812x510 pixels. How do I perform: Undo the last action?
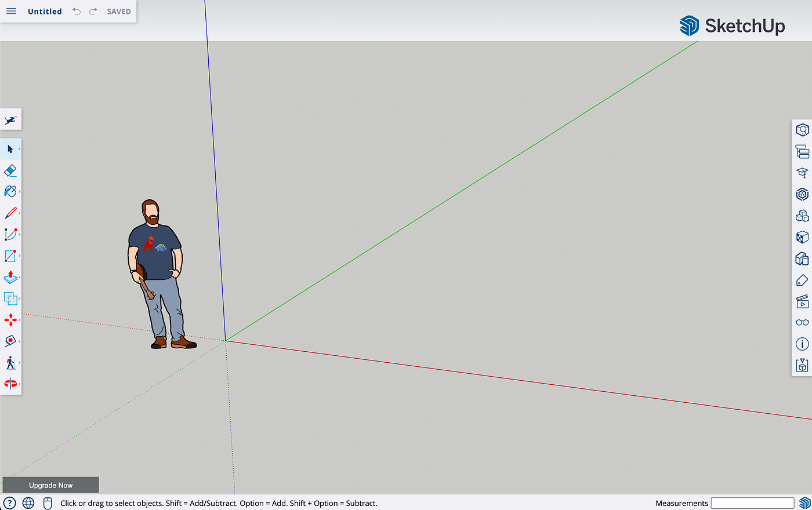[77, 11]
